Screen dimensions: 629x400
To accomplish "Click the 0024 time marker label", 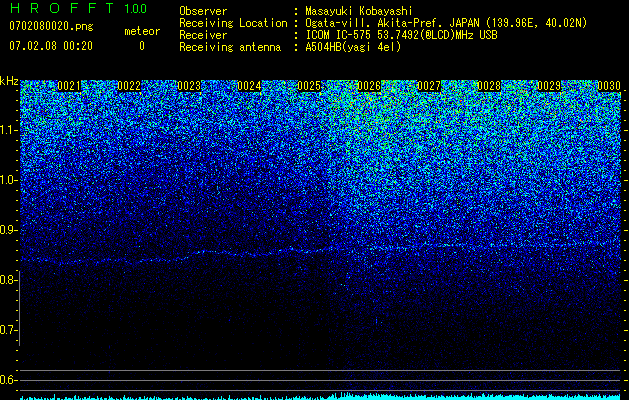I will [249, 86].
